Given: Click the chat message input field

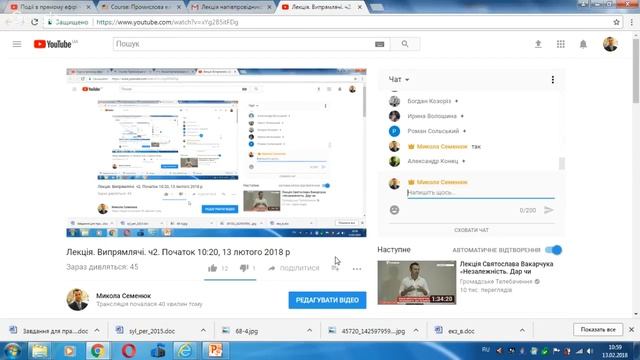Looking at the screenshot, I should [481, 193].
